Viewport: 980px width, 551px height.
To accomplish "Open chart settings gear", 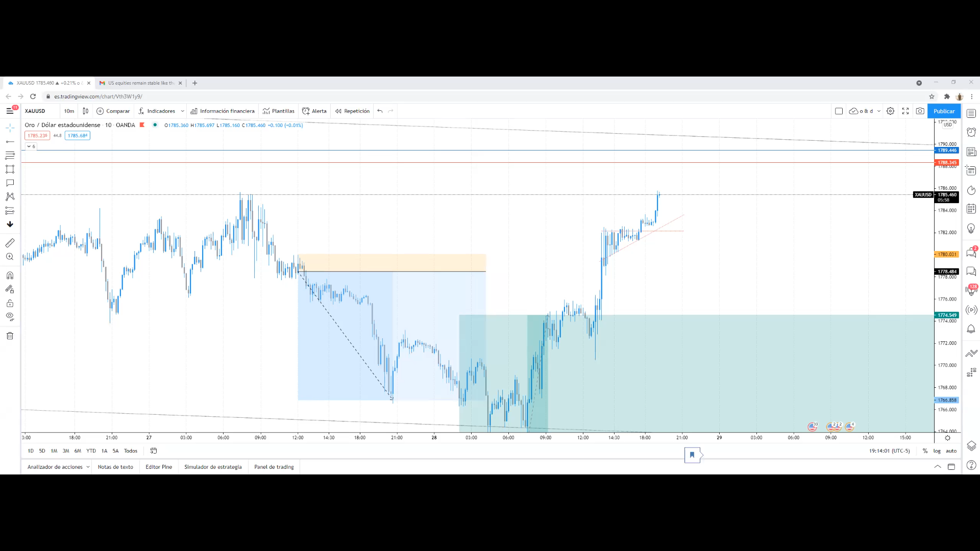I will click(890, 111).
